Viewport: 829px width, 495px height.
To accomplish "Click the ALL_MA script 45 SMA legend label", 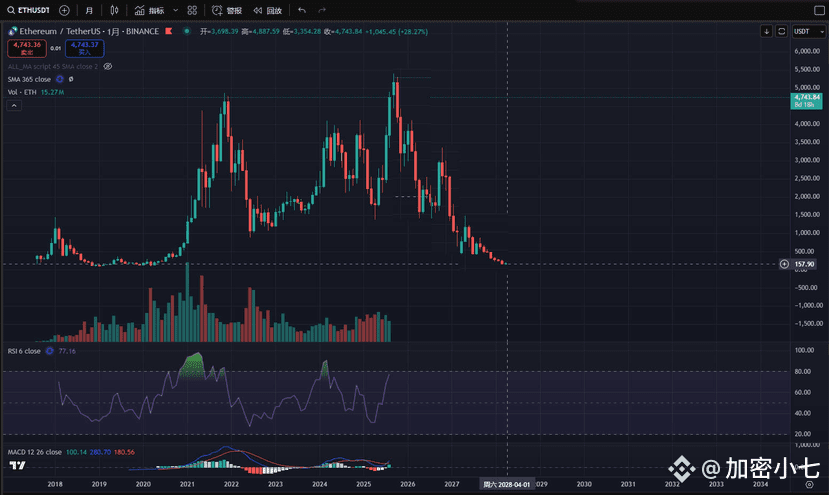I will pos(53,67).
